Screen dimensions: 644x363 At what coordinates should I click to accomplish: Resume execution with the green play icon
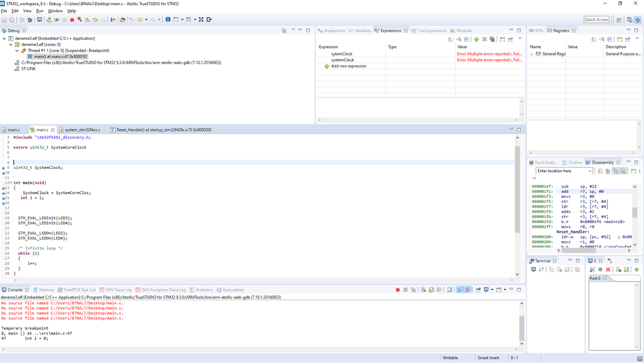(x=57, y=19)
